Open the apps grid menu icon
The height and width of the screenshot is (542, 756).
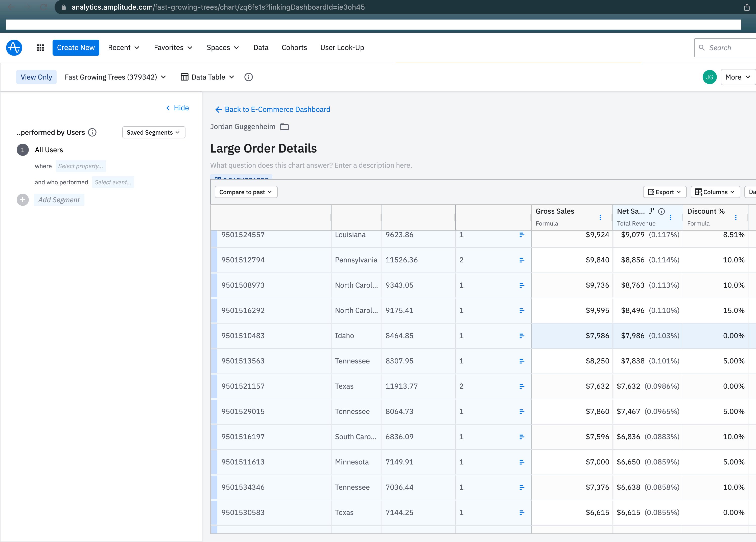click(x=40, y=48)
